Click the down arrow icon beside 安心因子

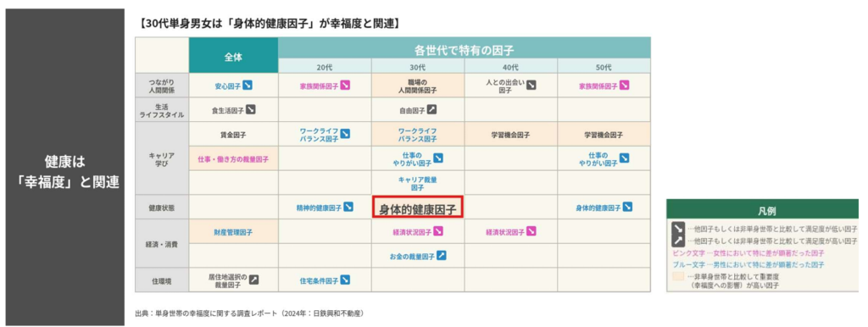tap(248, 86)
